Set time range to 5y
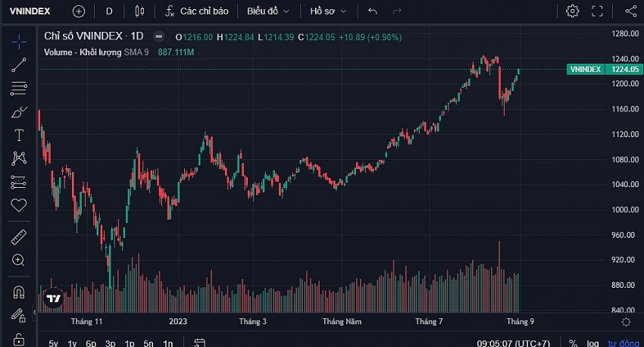This screenshot has width=644, height=347. 53,343
